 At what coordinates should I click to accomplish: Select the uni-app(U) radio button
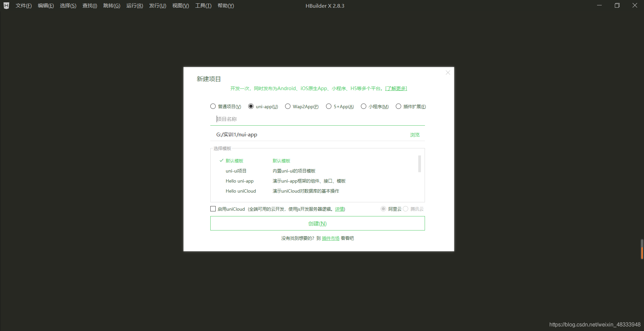251,106
